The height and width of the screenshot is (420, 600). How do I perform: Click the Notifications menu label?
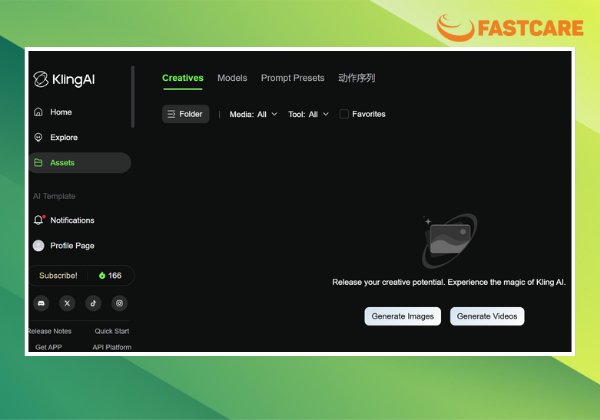pos(72,220)
